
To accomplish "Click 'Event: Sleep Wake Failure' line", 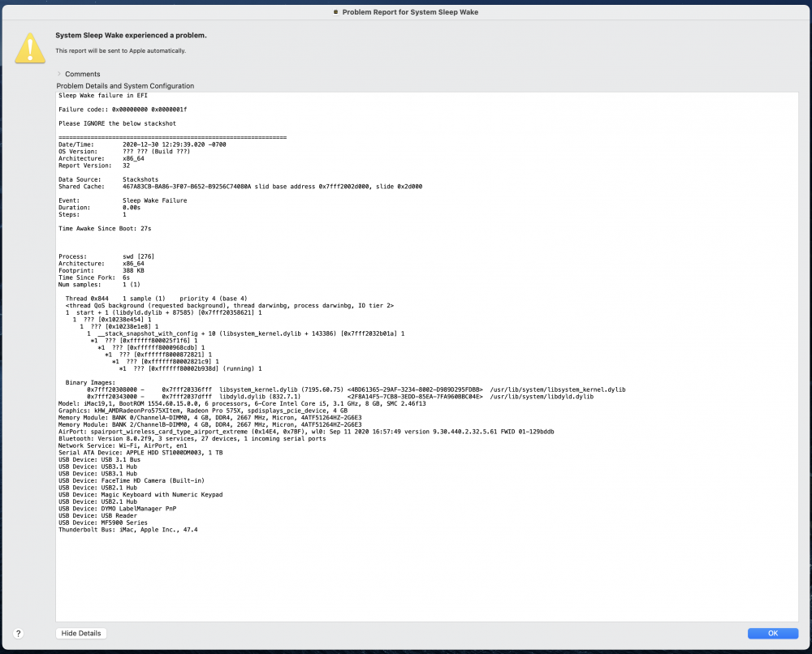I will pyautogui.click(x=123, y=200).
